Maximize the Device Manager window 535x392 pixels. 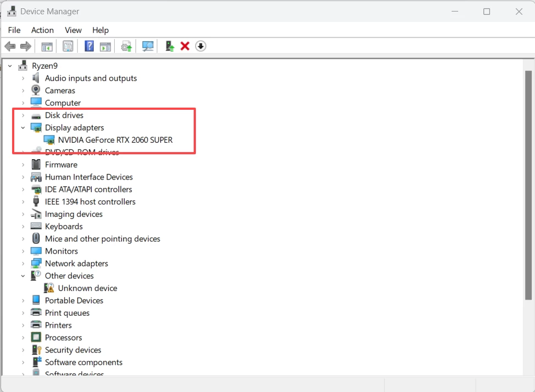click(x=487, y=12)
